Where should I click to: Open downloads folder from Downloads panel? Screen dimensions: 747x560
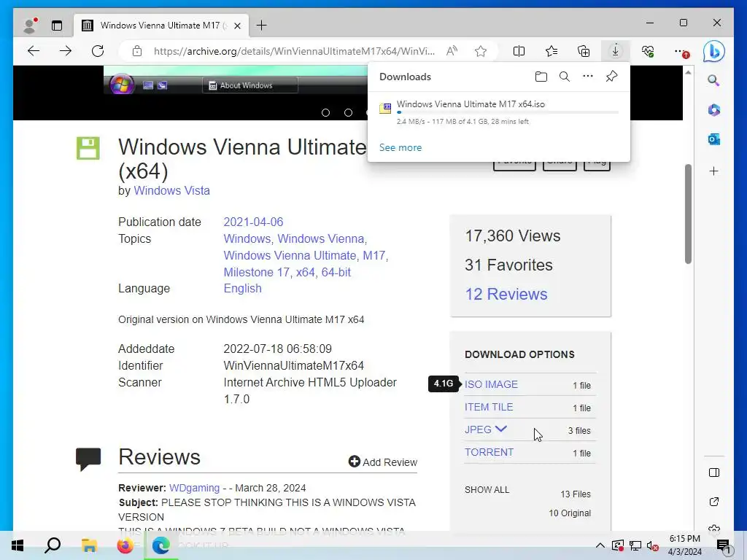[541, 77]
